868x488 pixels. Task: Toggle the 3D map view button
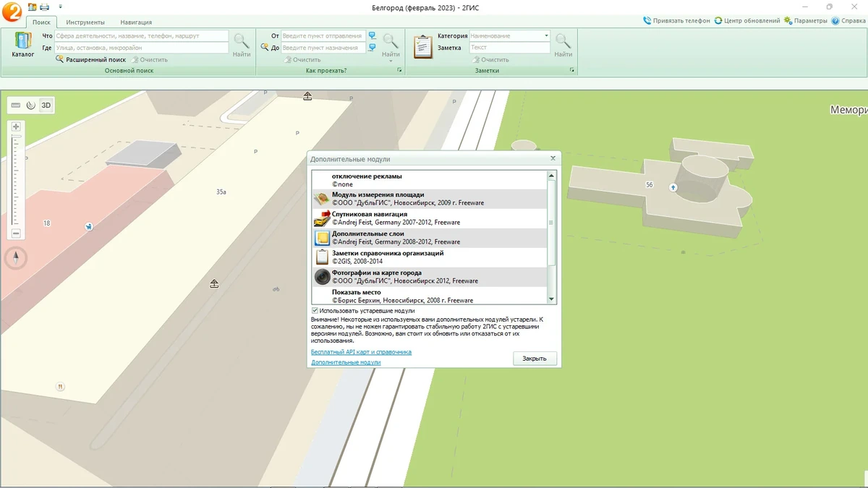tap(46, 106)
